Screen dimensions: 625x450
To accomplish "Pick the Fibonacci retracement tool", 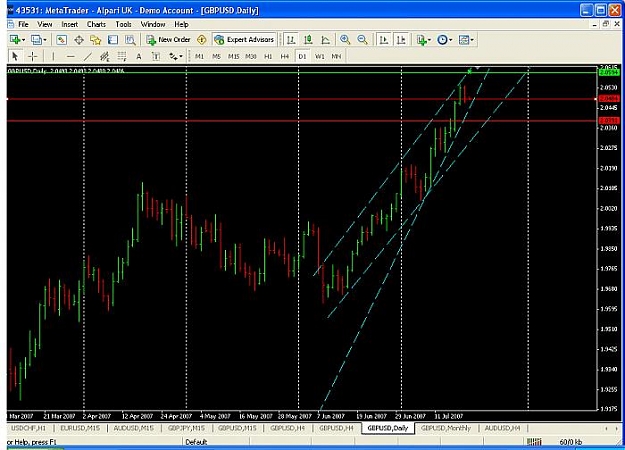I will tap(122, 56).
